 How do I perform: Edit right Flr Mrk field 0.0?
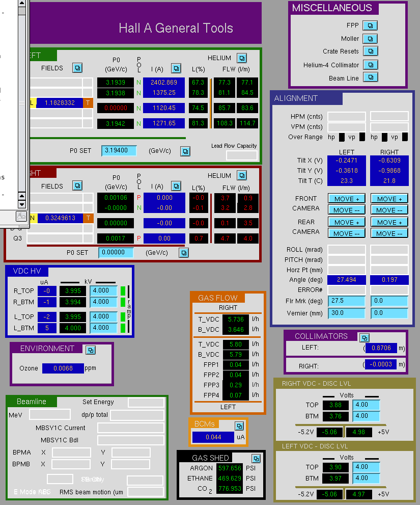coord(389,301)
